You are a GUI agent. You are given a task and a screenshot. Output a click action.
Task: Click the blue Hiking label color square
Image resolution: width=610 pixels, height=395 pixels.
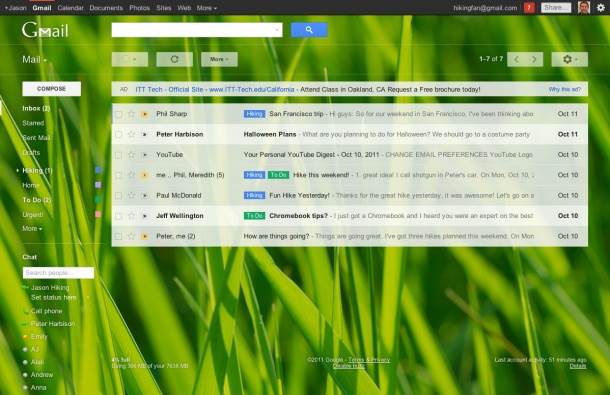tap(98, 170)
